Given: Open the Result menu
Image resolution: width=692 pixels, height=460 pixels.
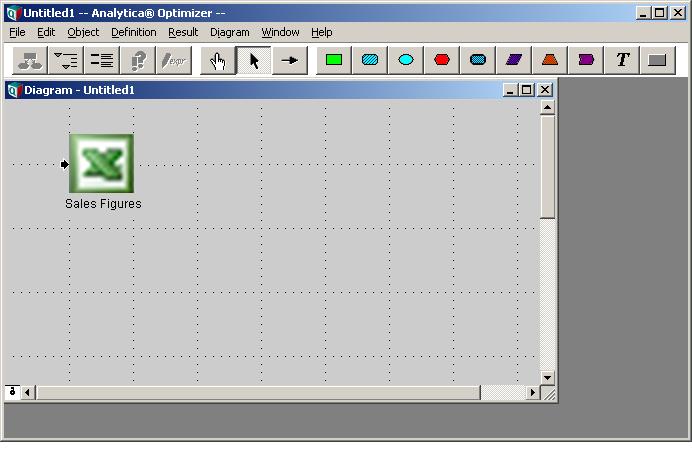Looking at the screenshot, I should (x=183, y=32).
